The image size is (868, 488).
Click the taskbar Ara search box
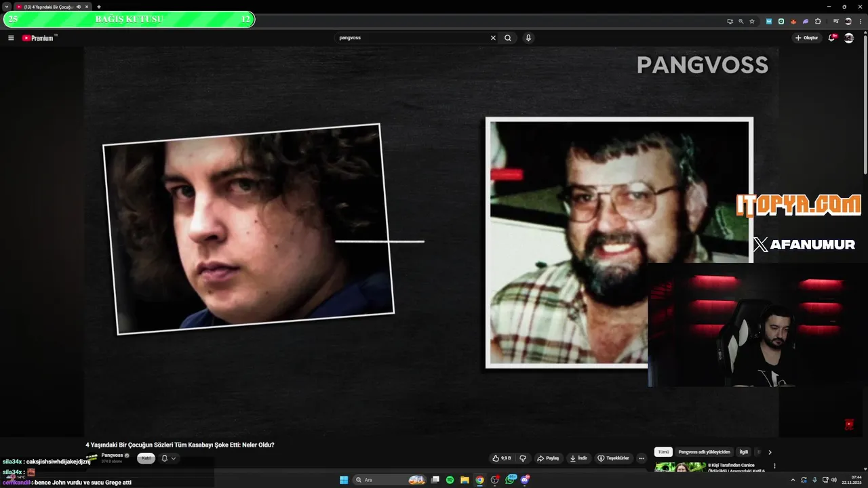(x=389, y=480)
